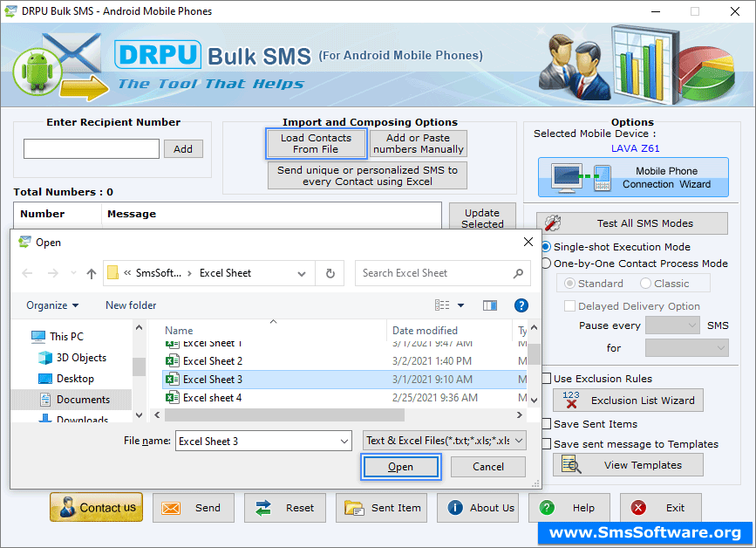Click the Desktop icon in navigation pane
756x548 pixels.
coord(45,379)
